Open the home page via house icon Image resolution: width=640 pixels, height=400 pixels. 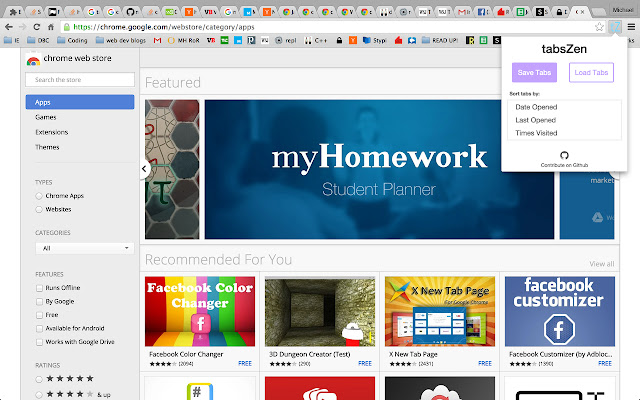51,27
